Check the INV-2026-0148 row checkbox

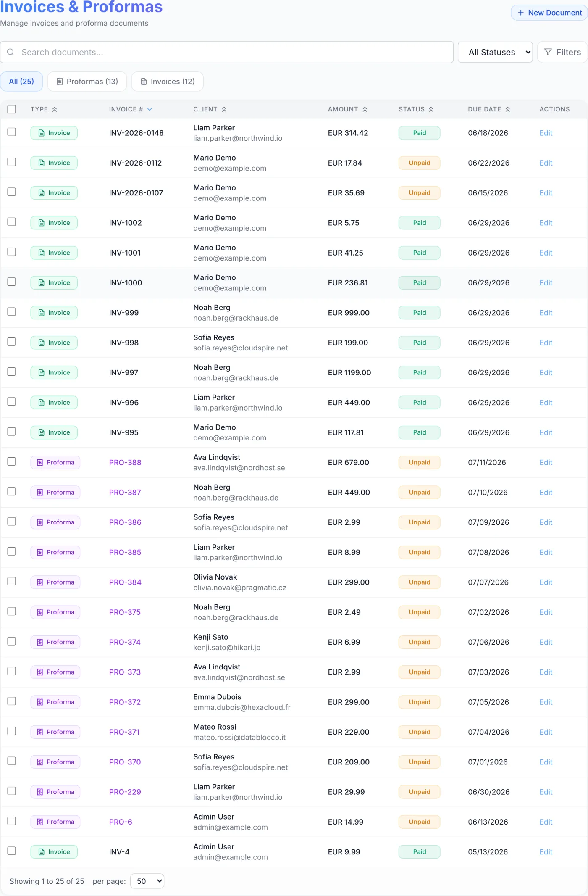pyautogui.click(x=12, y=132)
